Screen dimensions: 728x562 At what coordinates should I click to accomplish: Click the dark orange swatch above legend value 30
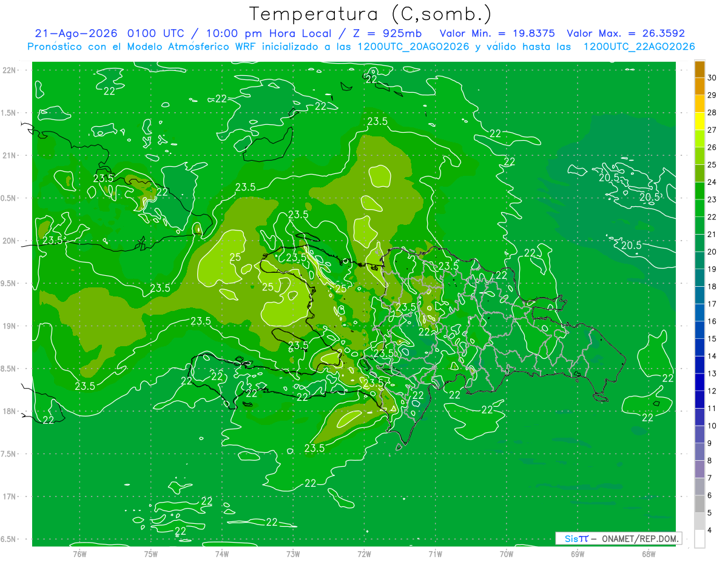click(699, 70)
